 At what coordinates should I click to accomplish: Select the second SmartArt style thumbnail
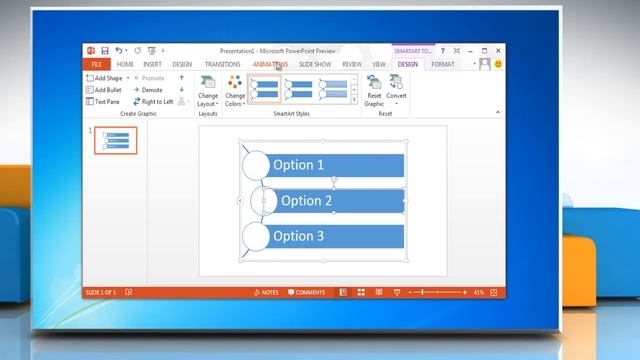click(298, 89)
